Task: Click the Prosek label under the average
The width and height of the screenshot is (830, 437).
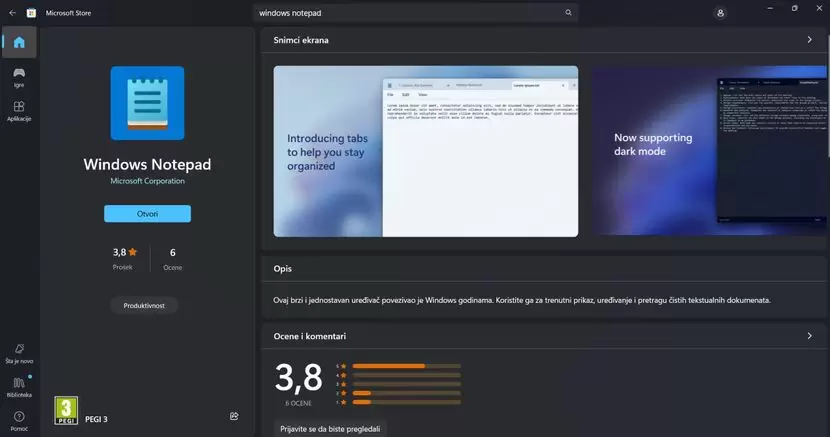Action: click(122, 267)
